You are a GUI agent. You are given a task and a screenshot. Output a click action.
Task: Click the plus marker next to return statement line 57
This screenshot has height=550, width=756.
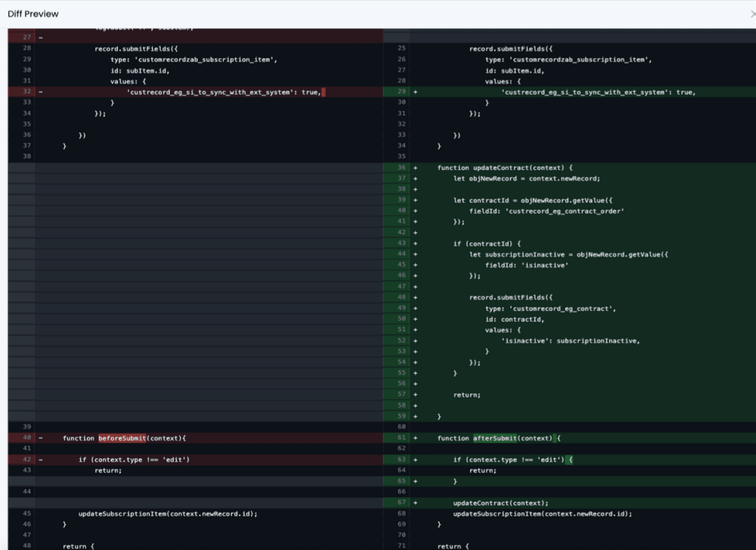(415, 394)
